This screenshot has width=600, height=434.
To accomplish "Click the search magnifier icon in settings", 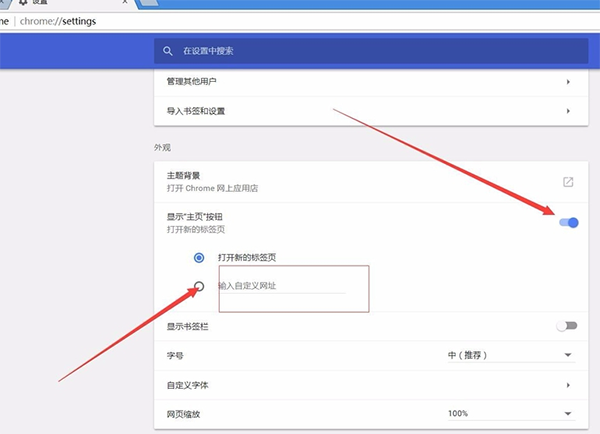I will pos(169,50).
